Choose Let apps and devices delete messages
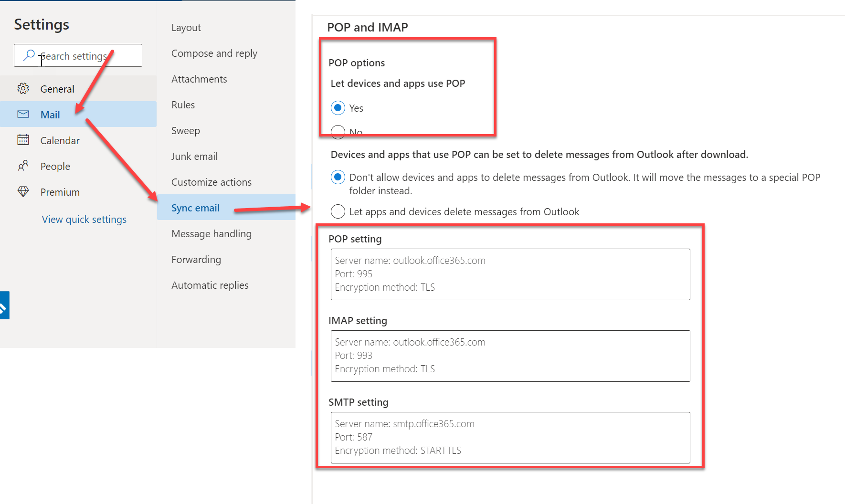 [338, 211]
